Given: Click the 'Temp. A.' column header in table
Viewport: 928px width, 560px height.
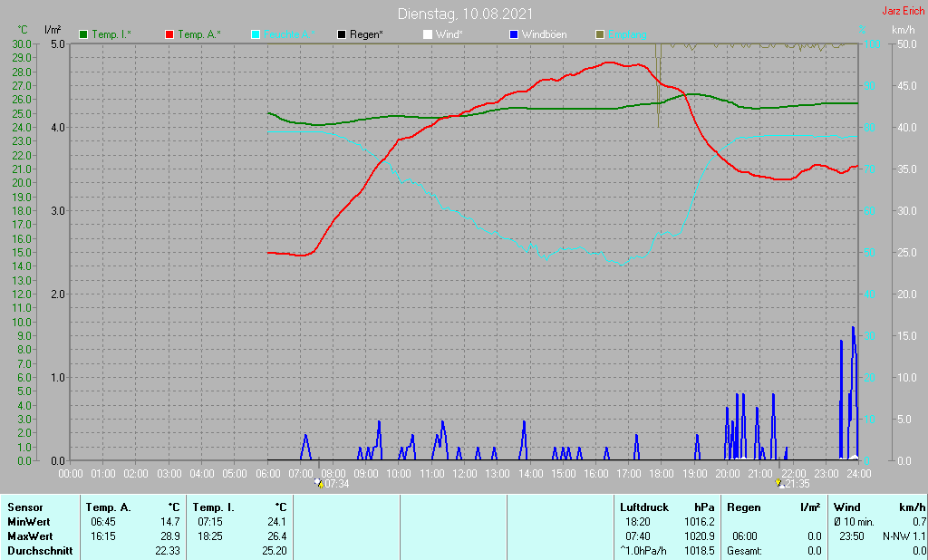Looking at the screenshot, I should pos(109,507).
